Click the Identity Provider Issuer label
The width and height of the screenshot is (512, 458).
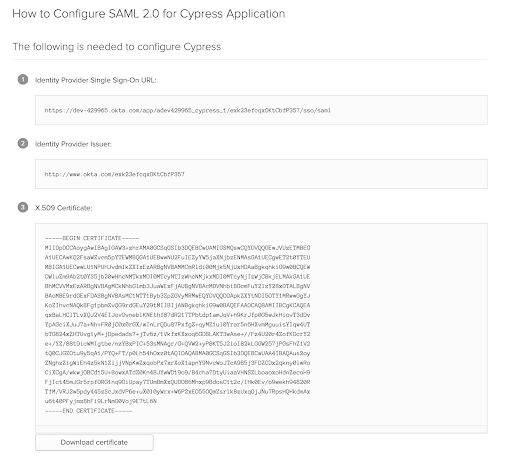73,144
